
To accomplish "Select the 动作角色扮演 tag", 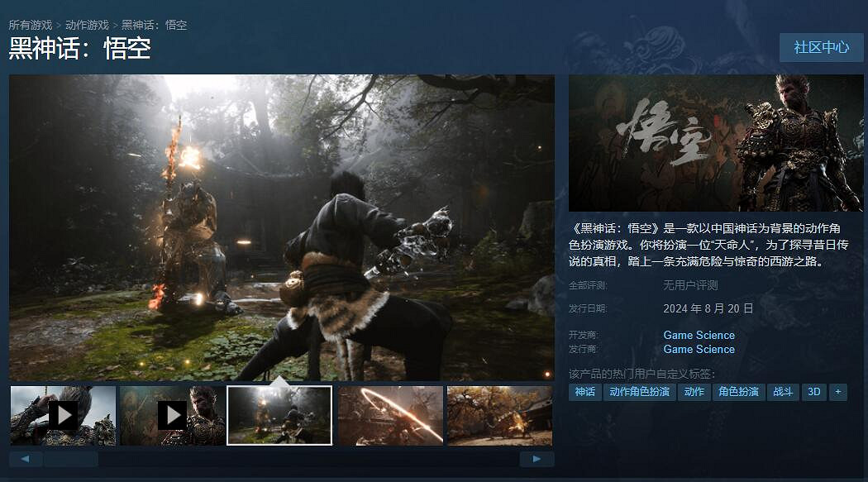I will coord(639,392).
